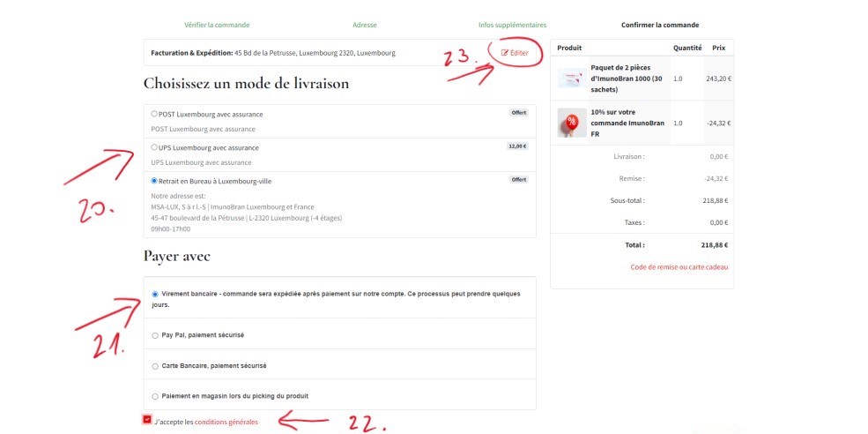Choose Pay Pal secure payment
This screenshot has width=868, height=434.
click(x=156, y=335)
